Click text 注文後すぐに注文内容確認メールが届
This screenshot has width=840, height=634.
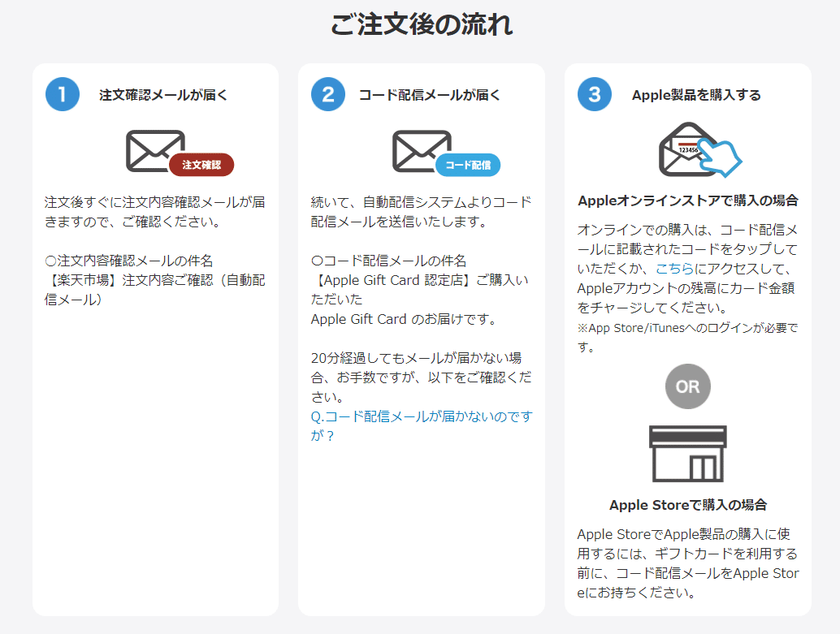click(155, 202)
